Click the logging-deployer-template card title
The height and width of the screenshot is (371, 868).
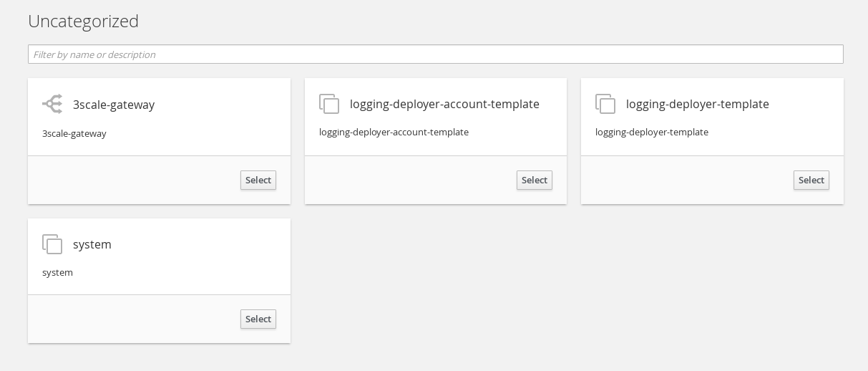click(x=697, y=104)
